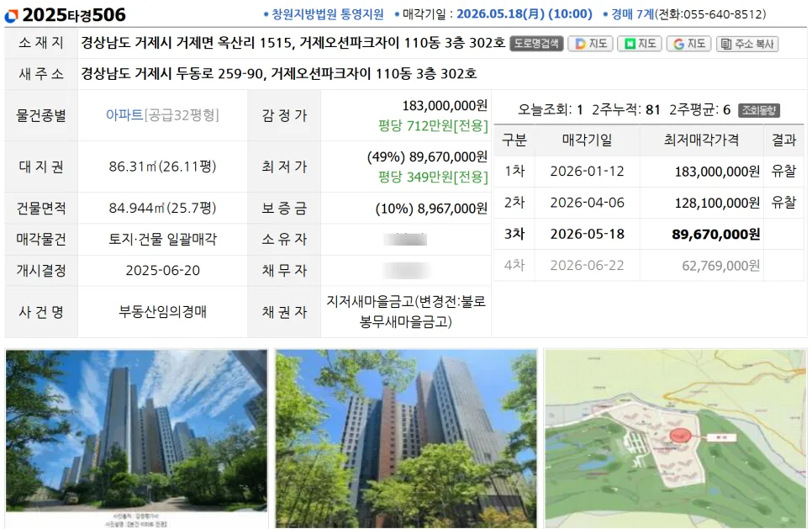Screen dimensions: 812x529
Task: Click the 86.31㎡(26.11평) land right value
Action: (162, 167)
